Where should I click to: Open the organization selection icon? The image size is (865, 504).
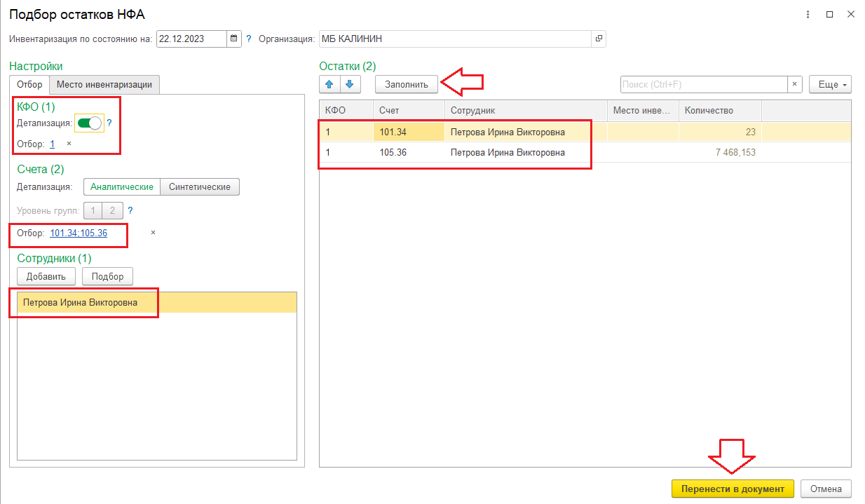(x=599, y=39)
